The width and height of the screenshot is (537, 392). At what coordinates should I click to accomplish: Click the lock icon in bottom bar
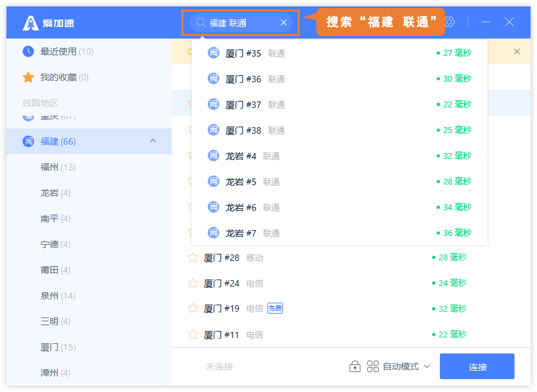coord(354,366)
